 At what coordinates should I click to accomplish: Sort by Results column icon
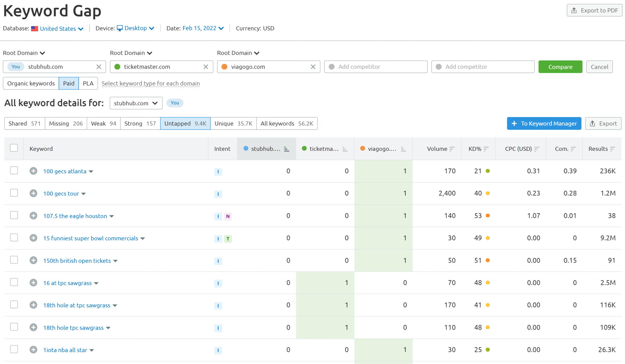[613, 149]
